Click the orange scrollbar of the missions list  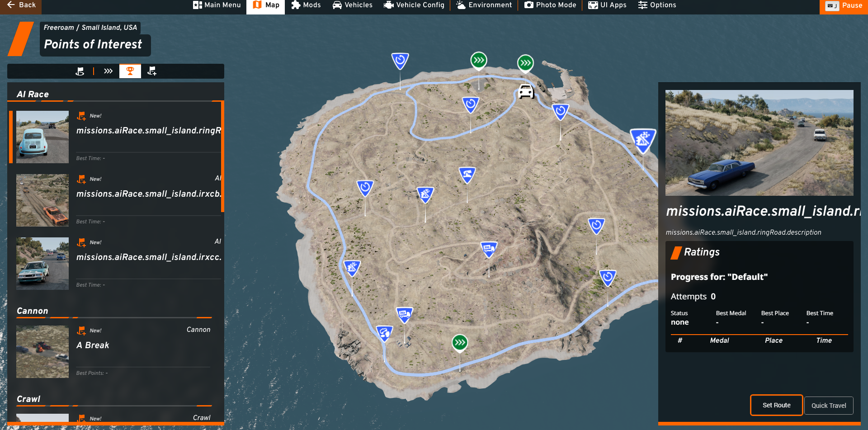[x=222, y=156]
